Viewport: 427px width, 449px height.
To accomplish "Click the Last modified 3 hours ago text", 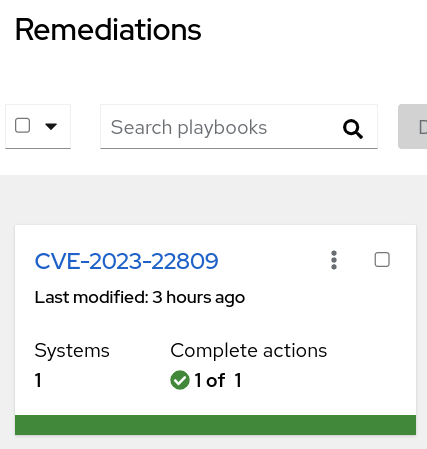I will pos(140,297).
